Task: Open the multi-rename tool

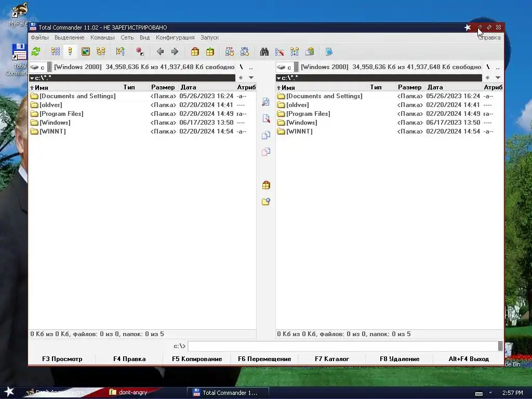Action: tap(280, 51)
